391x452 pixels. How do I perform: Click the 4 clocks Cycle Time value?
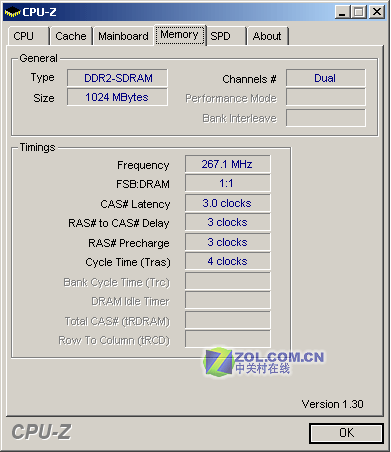pos(228,261)
